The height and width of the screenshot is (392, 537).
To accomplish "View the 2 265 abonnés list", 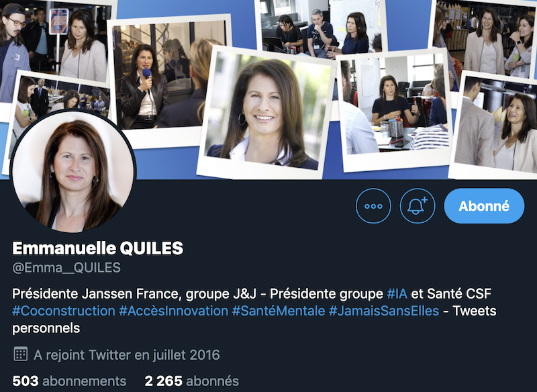I will (x=192, y=381).
